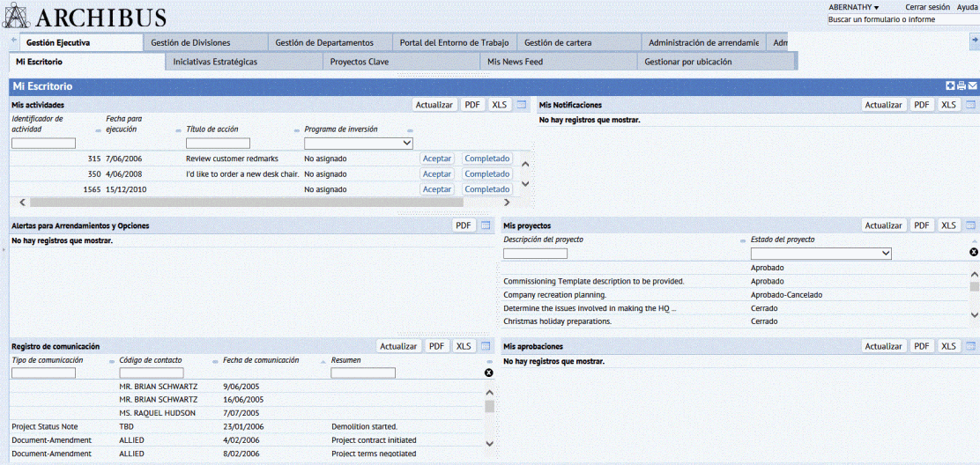Screen dimensions: 980x465
Task: Maximize the Mis actividades panel via window icon
Action: point(522,105)
